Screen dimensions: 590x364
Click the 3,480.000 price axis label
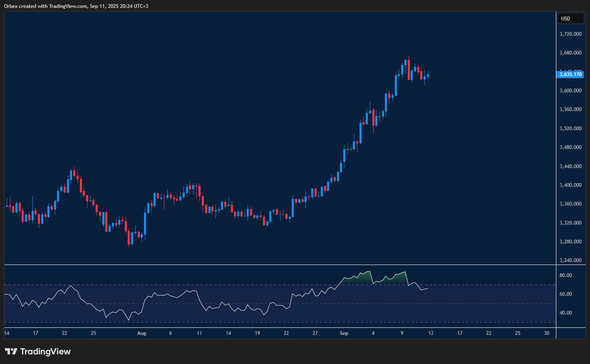point(570,147)
